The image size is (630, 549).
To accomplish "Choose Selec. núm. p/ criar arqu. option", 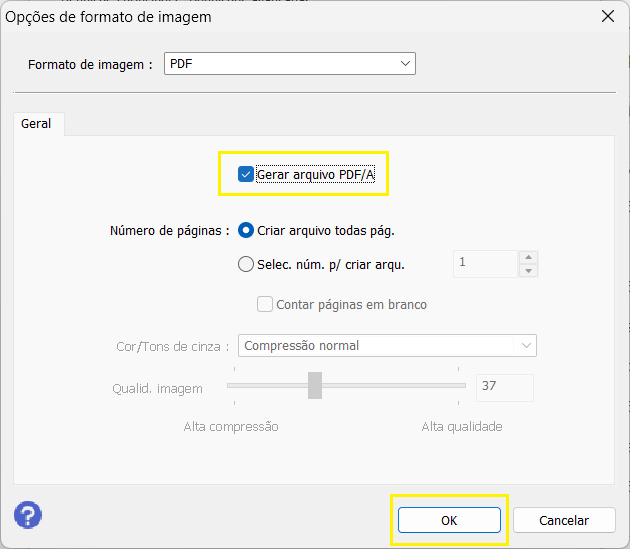I will coord(246,264).
